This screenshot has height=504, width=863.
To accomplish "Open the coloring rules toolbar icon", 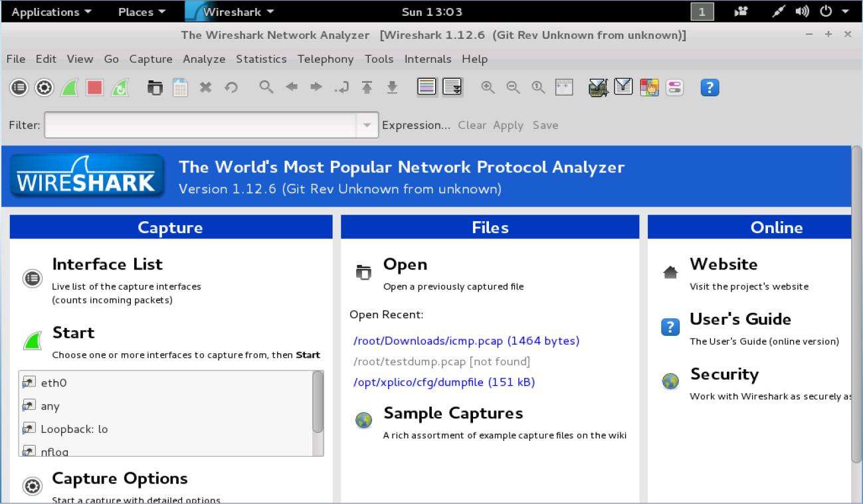I will 648,88.
